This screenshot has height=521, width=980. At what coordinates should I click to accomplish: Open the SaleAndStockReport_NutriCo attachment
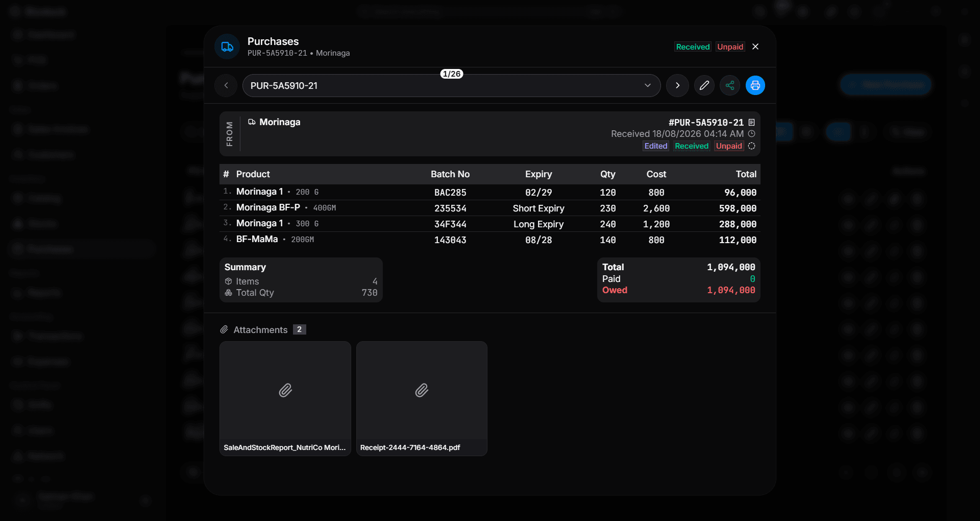(285, 398)
